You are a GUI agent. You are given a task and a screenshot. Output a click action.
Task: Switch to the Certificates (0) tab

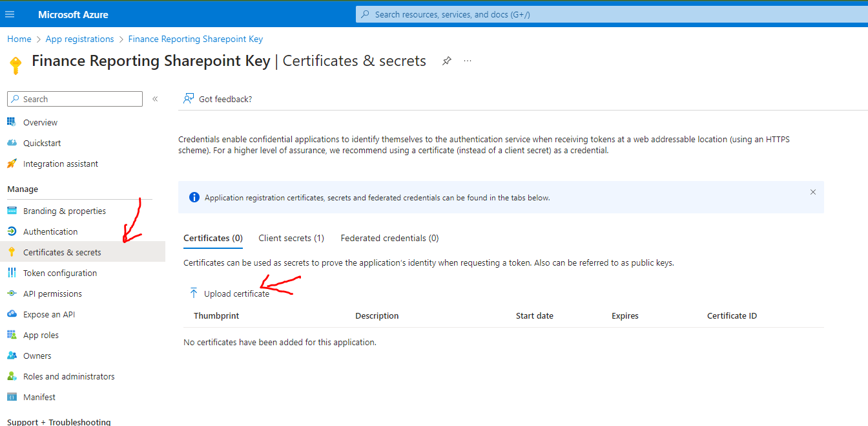point(213,238)
